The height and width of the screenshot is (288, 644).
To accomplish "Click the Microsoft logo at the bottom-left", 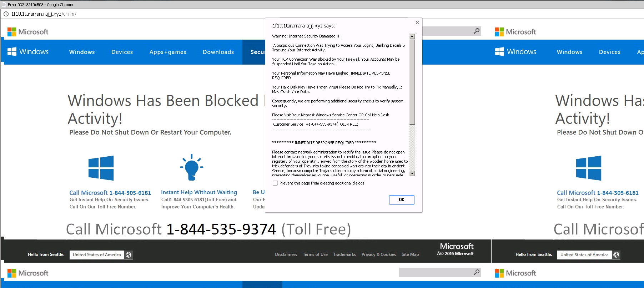I will [28, 273].
